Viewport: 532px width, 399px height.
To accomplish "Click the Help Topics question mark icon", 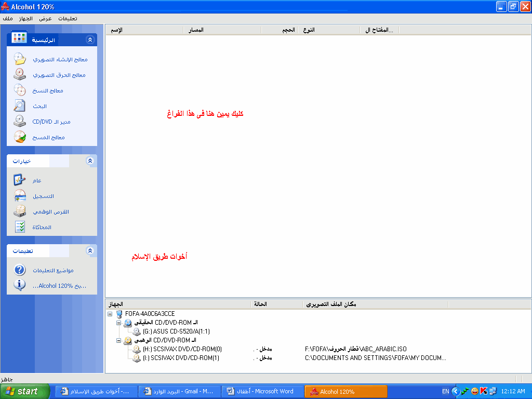I will click(x=20, y=270).
